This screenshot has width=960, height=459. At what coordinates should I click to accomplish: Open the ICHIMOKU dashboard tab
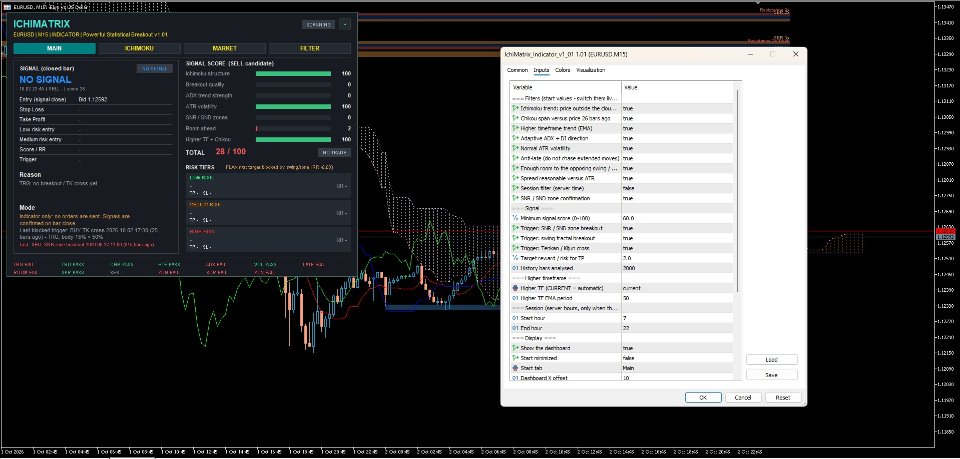(140, 48)
